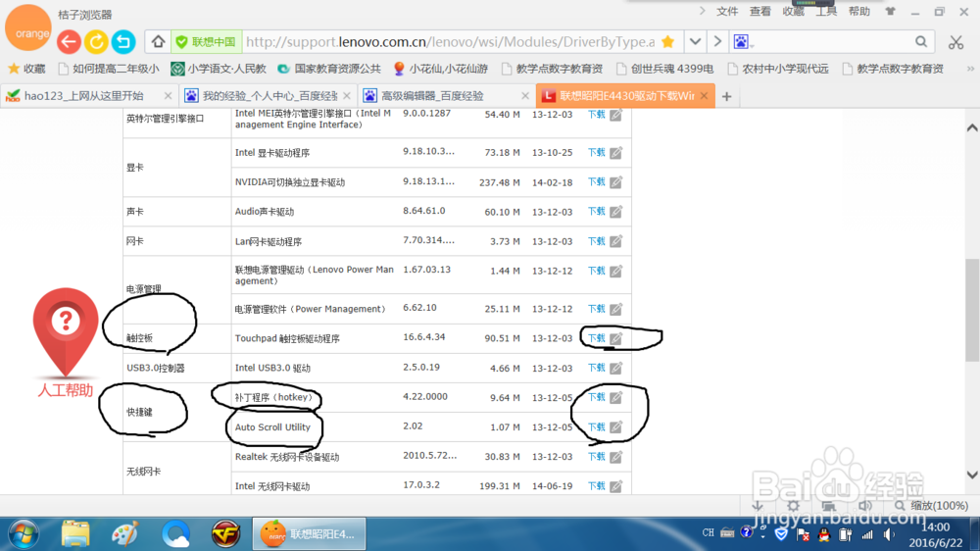This screenshot has width=980, height=551.
Task: Open bookmark 小花仙,小花仙游
Action: coord(441,69)
